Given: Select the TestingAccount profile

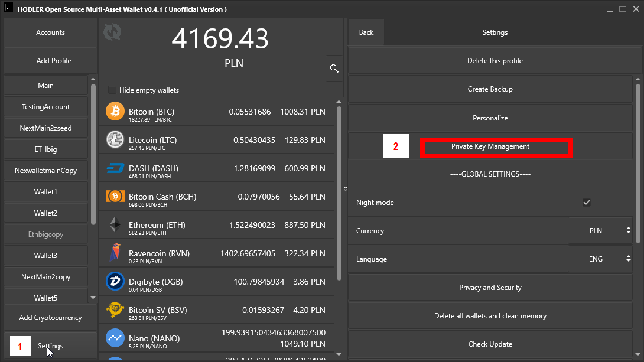Looking at the screenshot, I should coord(45,107).
